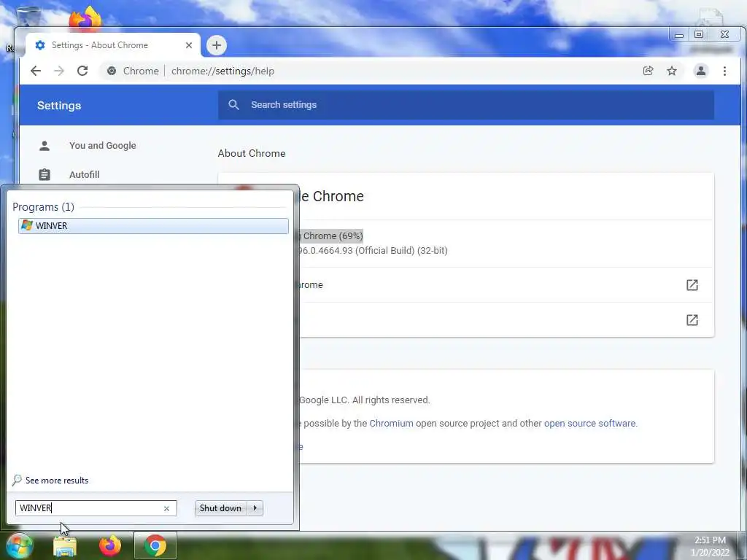
Task: Click the You and Google person icon
Action: tap(44, 146)
